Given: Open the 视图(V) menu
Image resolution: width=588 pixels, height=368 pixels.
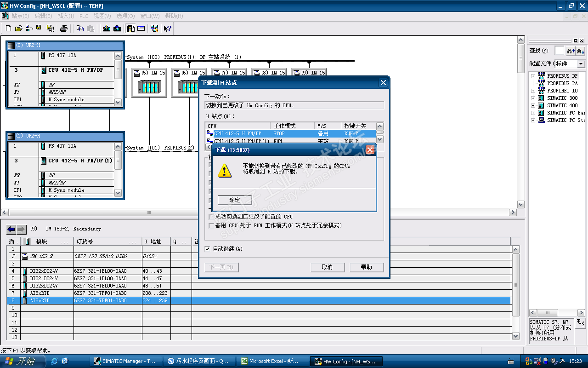Looking at the screenshot, I should pyautogui.click(x=102, y=16).
